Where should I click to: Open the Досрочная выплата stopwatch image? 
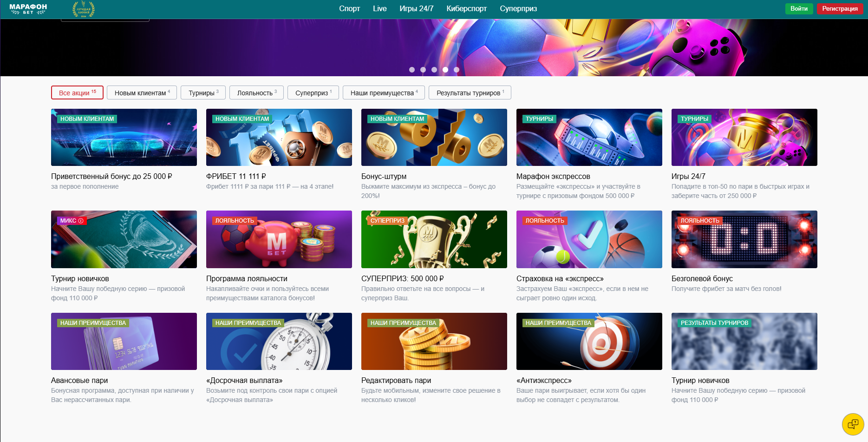[279, 342]
